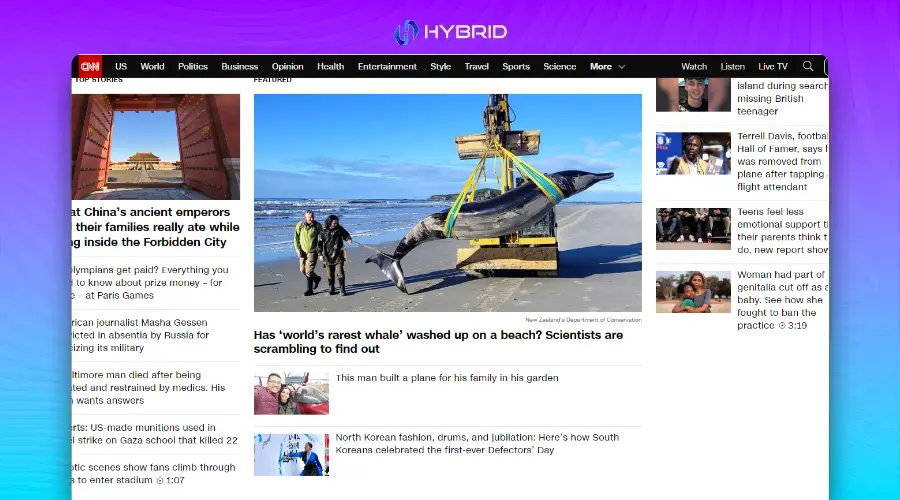Click the Watch link in header
Screen dimensions: 900x500
(x=694, y=67)
